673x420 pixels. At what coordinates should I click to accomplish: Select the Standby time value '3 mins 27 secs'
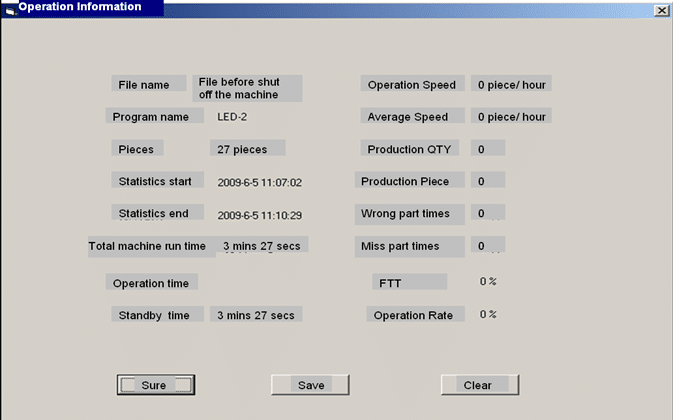(x=256, y=314)
